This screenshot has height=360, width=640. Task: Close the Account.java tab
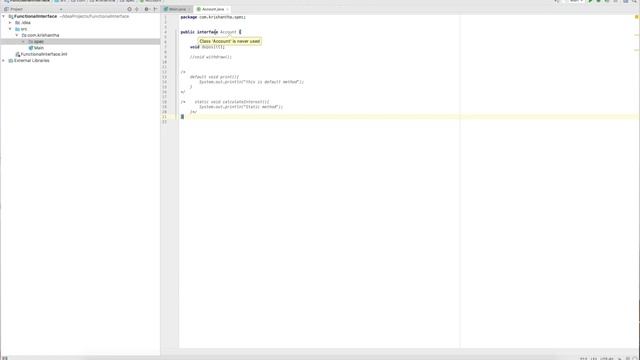[227, 9]
